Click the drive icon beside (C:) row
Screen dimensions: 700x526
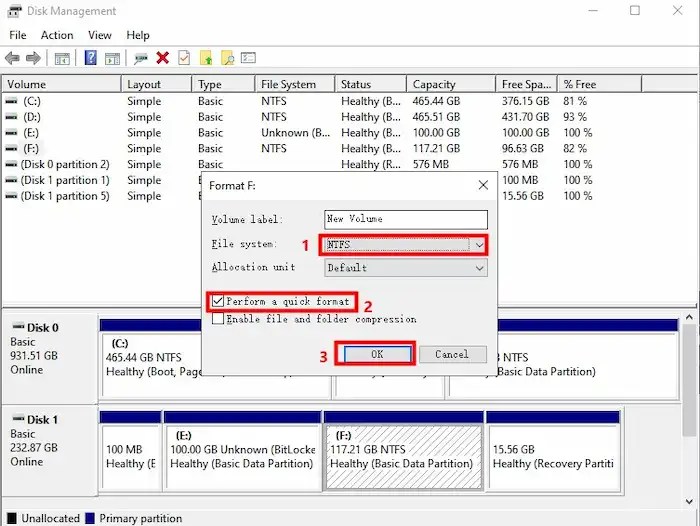point(11,101)
